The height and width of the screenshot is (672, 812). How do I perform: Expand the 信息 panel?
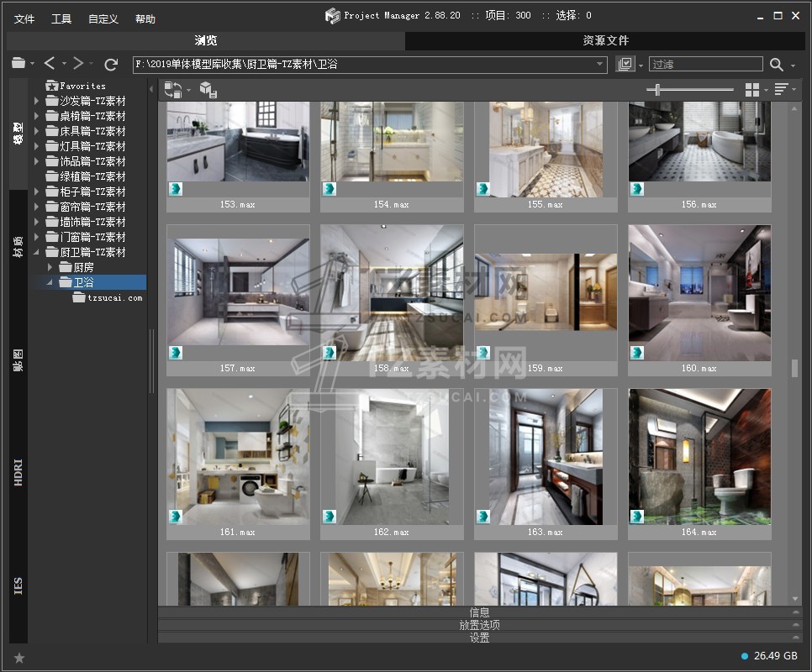pos(479,612)
